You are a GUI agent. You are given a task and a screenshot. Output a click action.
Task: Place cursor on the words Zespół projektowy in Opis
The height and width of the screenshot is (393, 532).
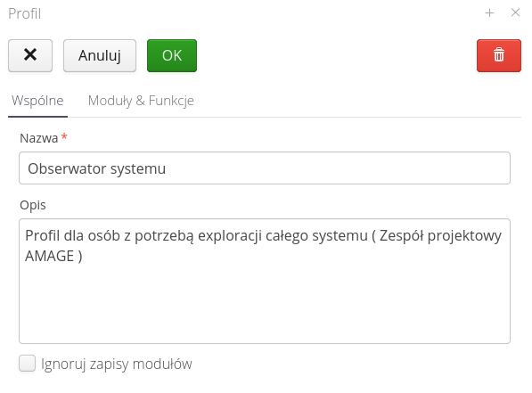tap(440, 236)
